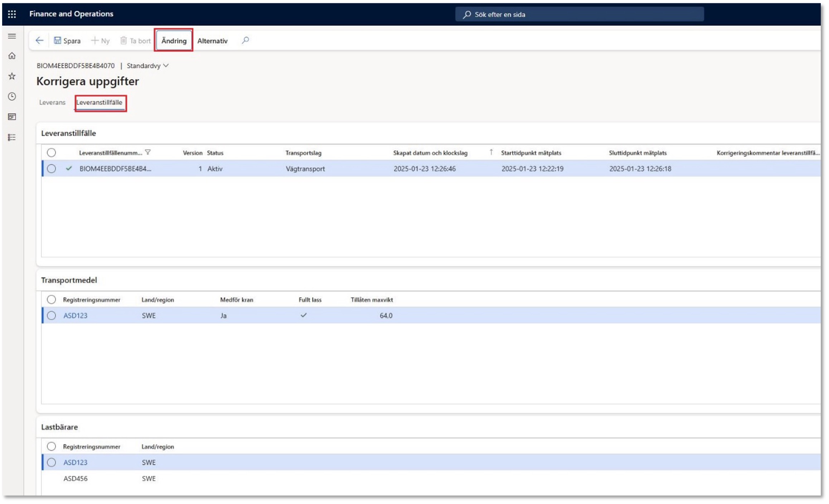Click the Spara button
The height and width of the screenshot is (504, 829).
67,41
